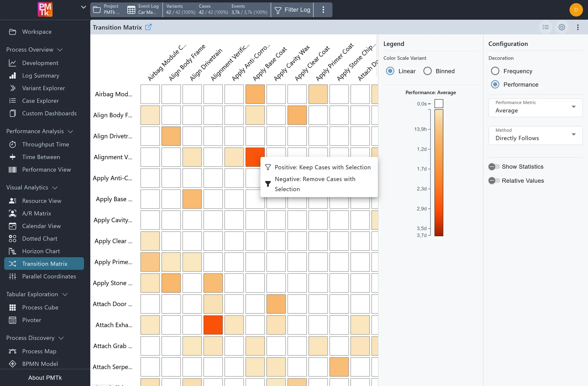This screenshot has width=588, height=386.
Task: Open the Method dropdown
Action: point(535,135)
